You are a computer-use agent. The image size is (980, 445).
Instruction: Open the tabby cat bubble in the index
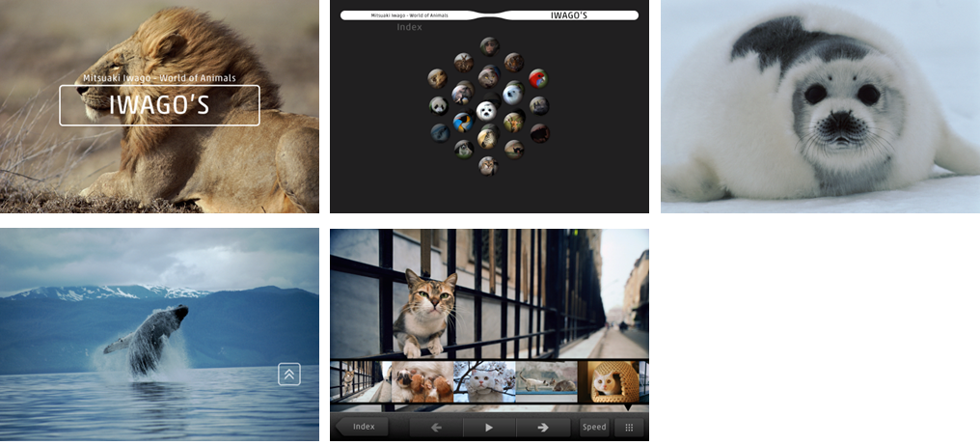coord(488,166)
